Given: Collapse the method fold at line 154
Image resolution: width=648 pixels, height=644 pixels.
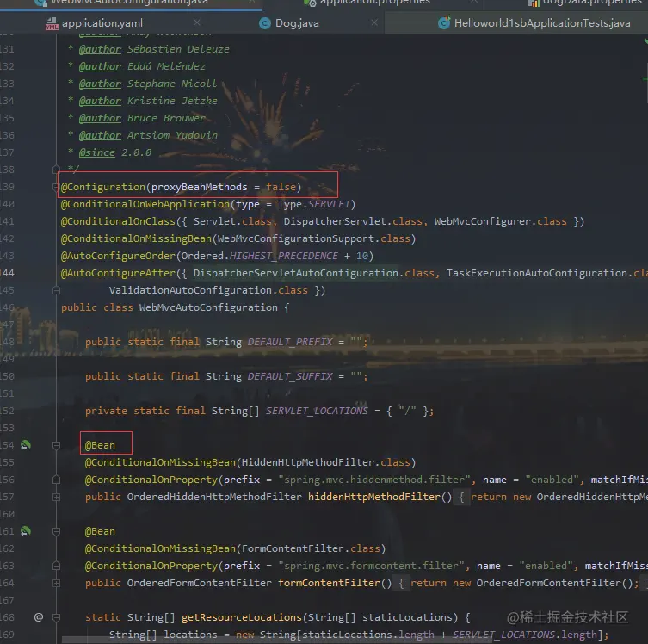Looking at the screenshot, I should coord(56,445).
